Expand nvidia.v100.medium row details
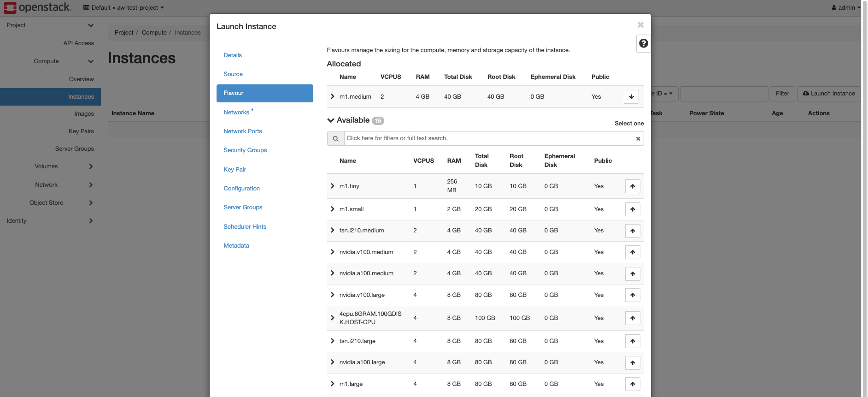This screenshot has height=397, width=868. pos(332,252)
